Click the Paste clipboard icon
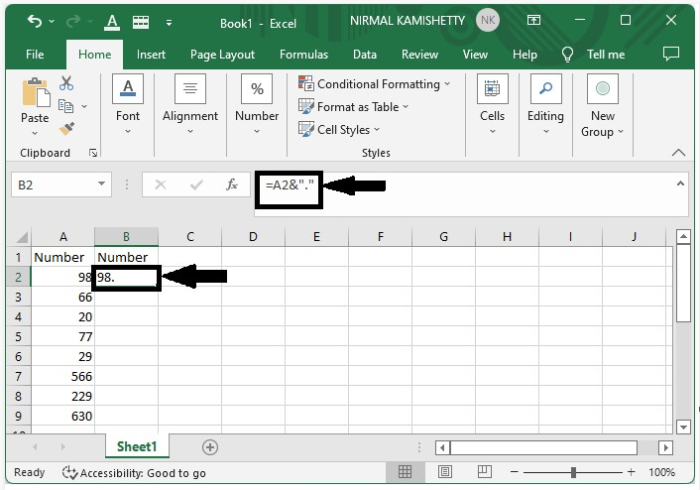This screenshot has height=490, width=700. pyautogui.click(x=35, y=94)
